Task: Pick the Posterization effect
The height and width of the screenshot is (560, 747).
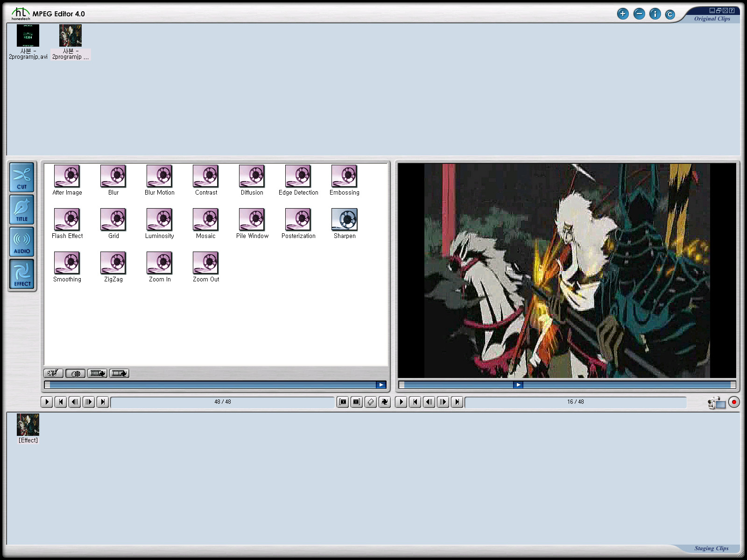Action: click(x=298, y=224)
